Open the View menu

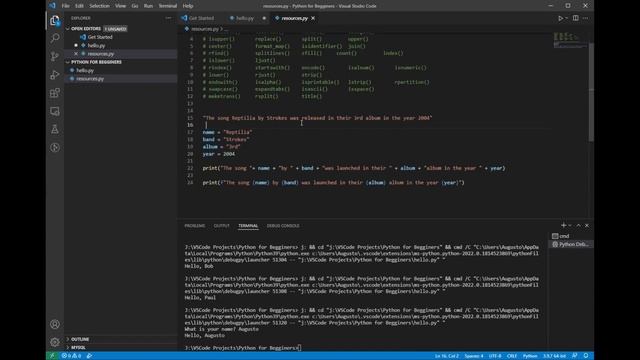(x=120, y=6)
